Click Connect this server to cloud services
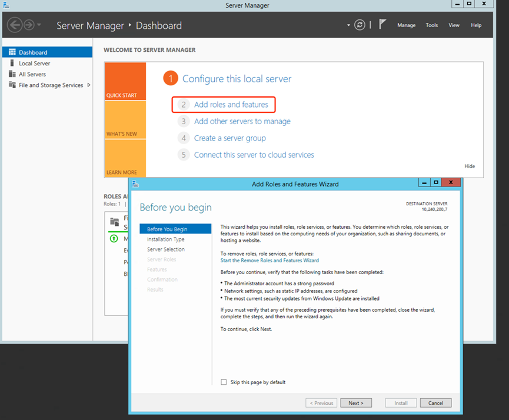 tap(254, 155)
